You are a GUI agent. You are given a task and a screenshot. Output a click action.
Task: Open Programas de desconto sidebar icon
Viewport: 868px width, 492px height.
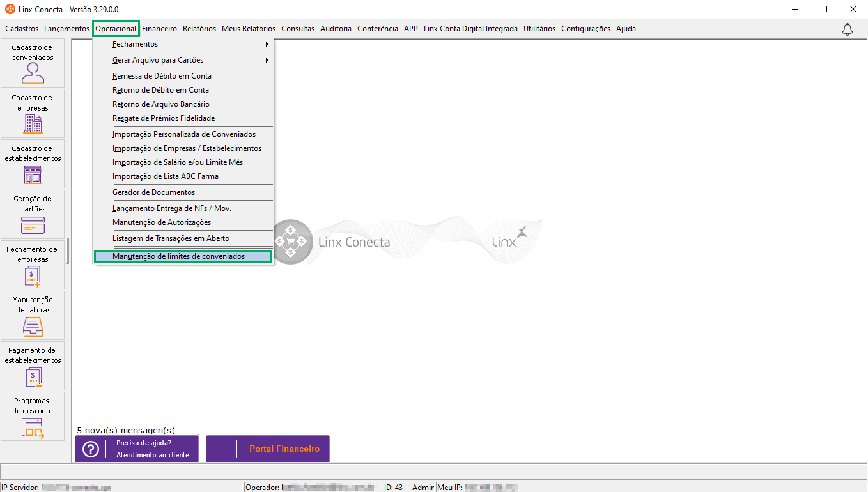(33, 416)
